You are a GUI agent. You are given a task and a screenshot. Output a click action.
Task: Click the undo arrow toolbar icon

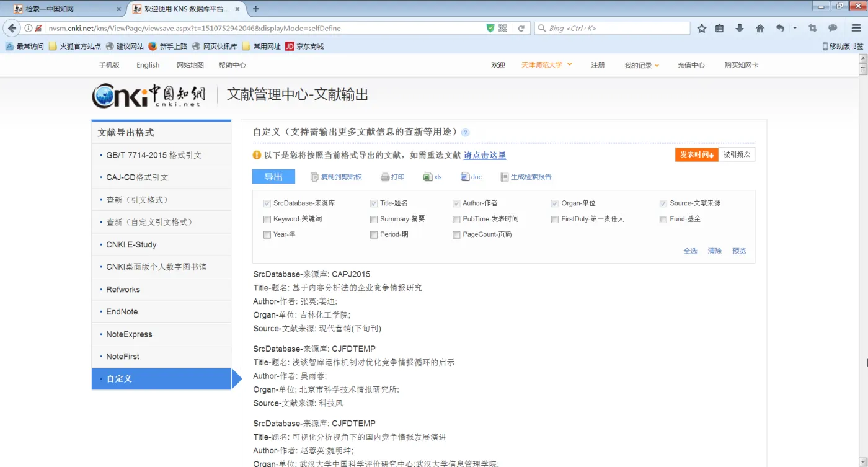click(780, 29)
